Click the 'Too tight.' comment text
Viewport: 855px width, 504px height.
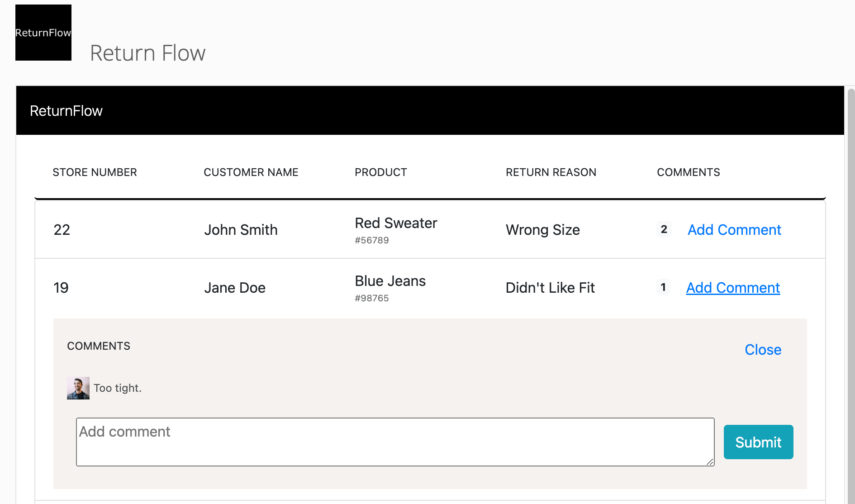tap(118, 388)
